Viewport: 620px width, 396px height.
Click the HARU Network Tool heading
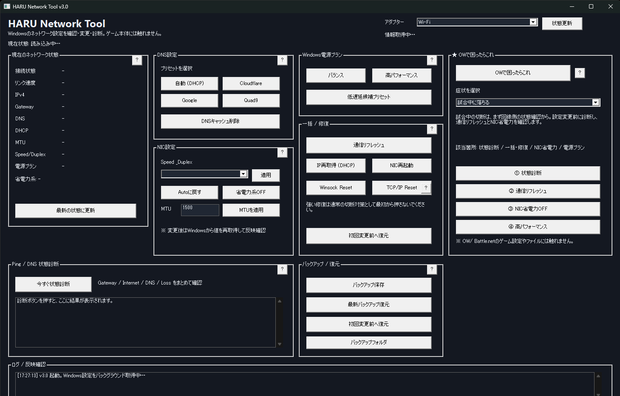click(57, 24)
